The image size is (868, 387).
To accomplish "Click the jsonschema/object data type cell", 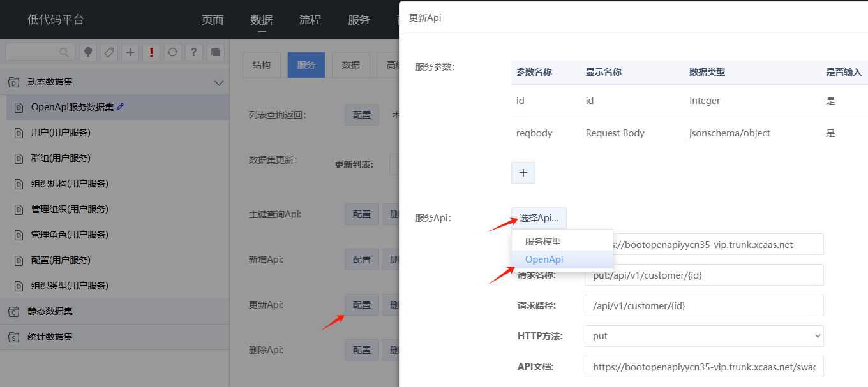I will point(730,133).
